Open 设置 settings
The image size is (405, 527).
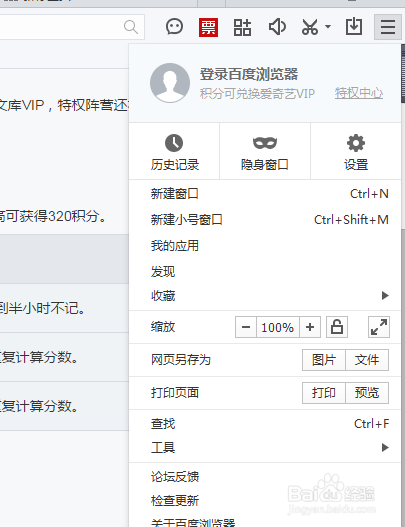click(x=356, y=152)
